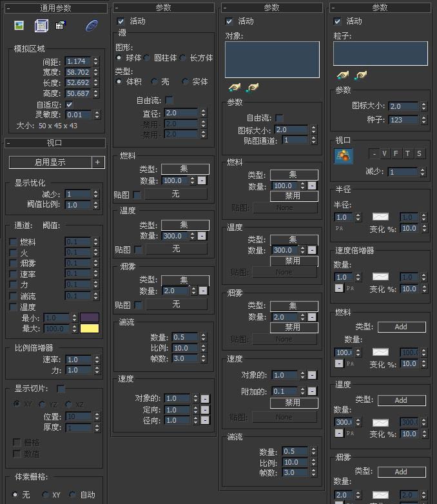Click the plus button beside 启用显示

[x=98, y=162]
